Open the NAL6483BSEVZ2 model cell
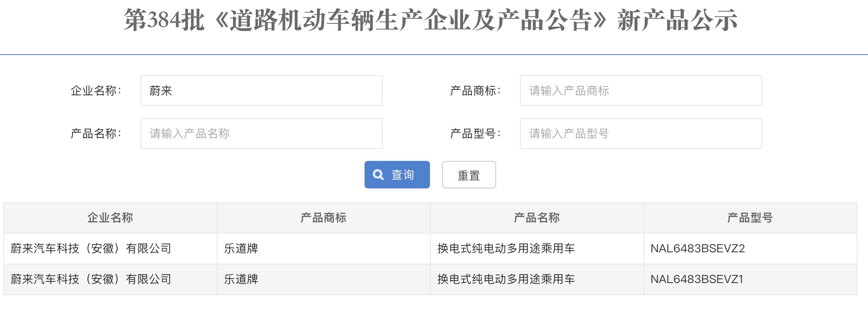This screenshot has height=317, width=868. [697, 249]
